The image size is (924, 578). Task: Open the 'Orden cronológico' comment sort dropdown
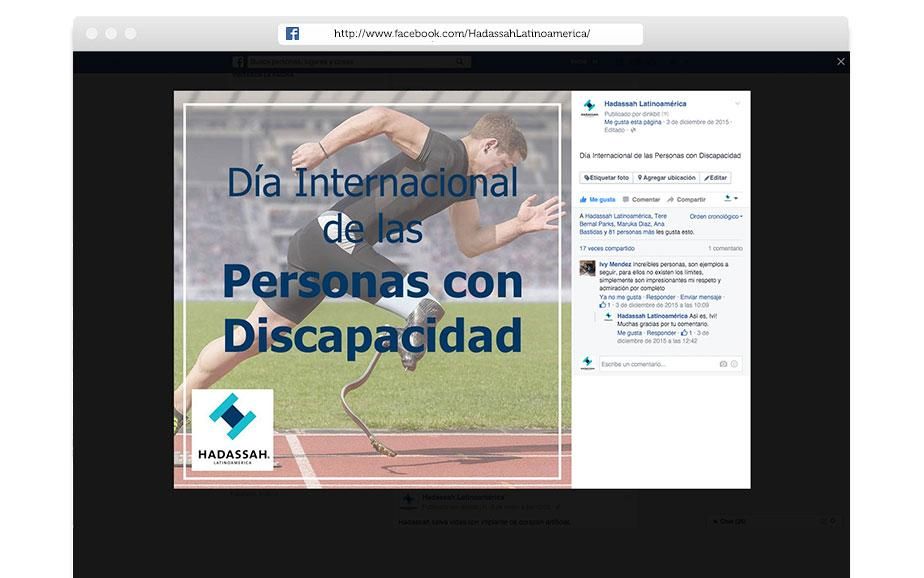[x=716, y=217]
